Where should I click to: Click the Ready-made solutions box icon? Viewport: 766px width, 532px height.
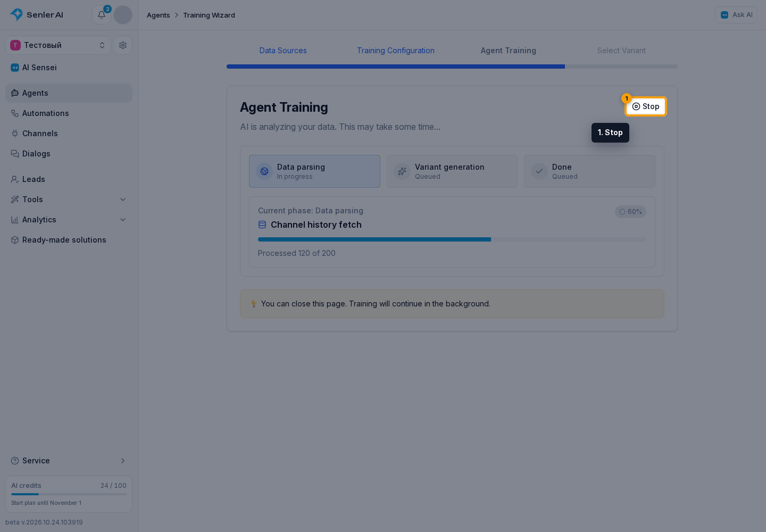tap(15, 240)
